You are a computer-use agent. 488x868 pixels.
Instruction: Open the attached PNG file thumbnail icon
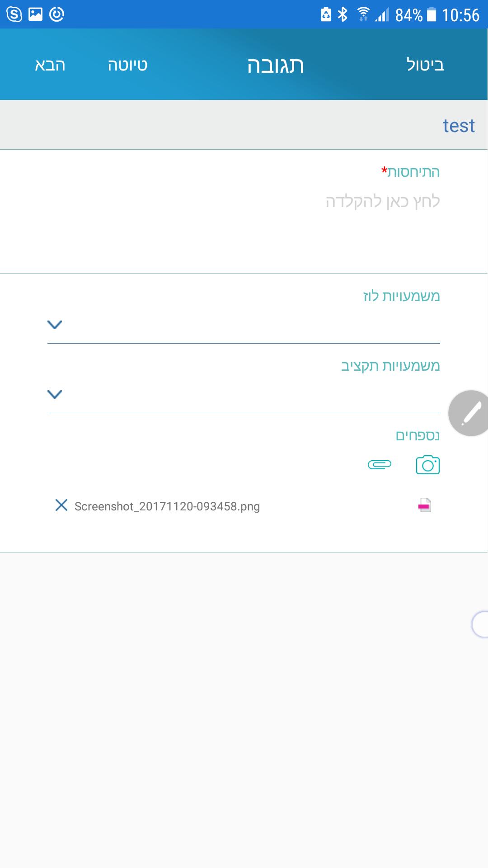425,505
